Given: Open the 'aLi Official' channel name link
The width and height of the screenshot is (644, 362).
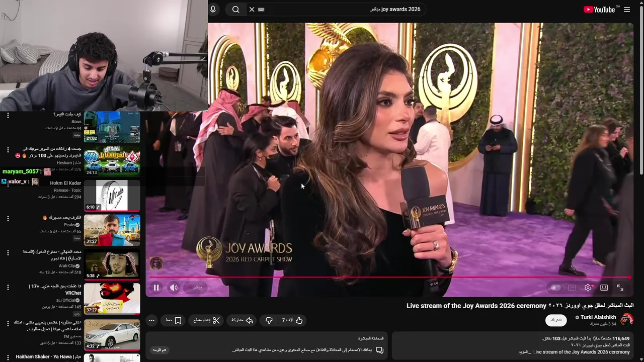Looking at the screenshot, I should (x=65, y=300).
